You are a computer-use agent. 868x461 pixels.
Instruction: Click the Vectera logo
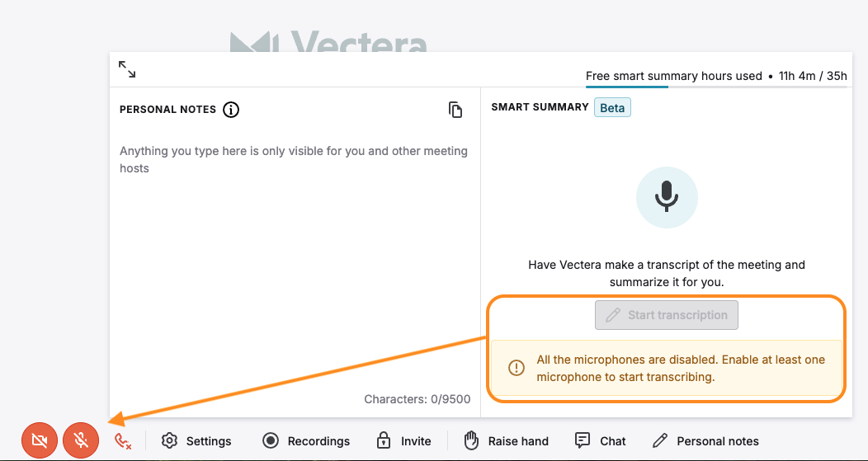pyautogui.click(x=328, y=43)
